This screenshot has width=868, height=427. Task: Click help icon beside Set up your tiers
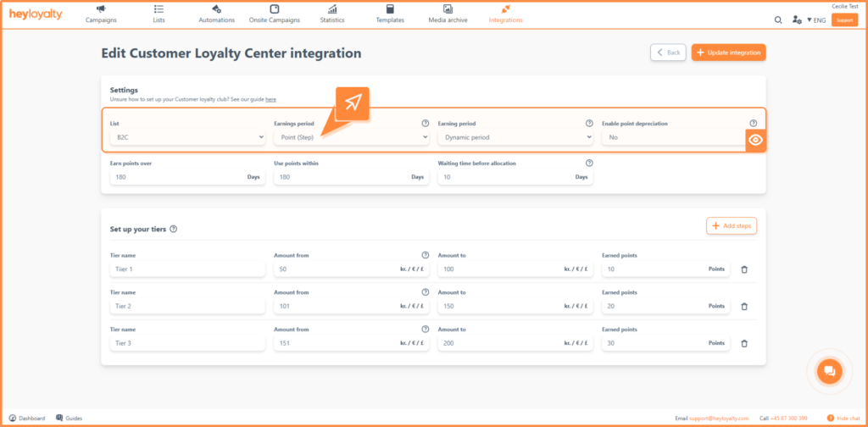[x=173, y=229]
